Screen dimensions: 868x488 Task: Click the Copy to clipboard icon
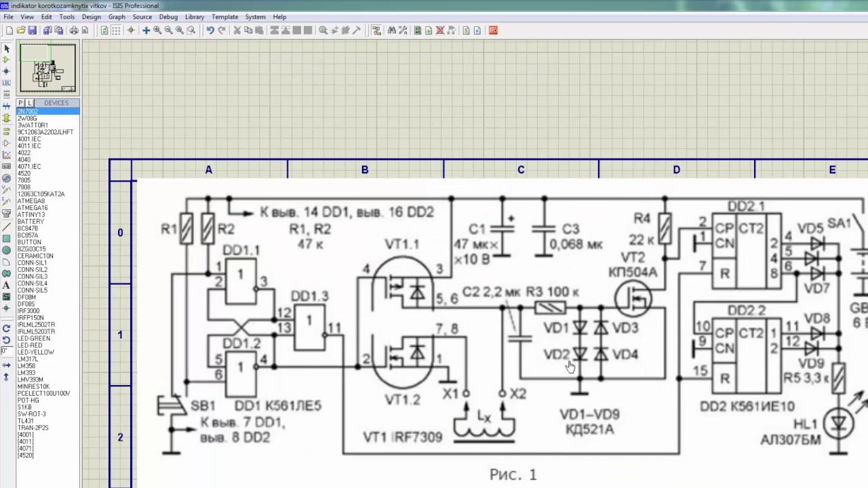pyautogui.click(x=248, y=30)
